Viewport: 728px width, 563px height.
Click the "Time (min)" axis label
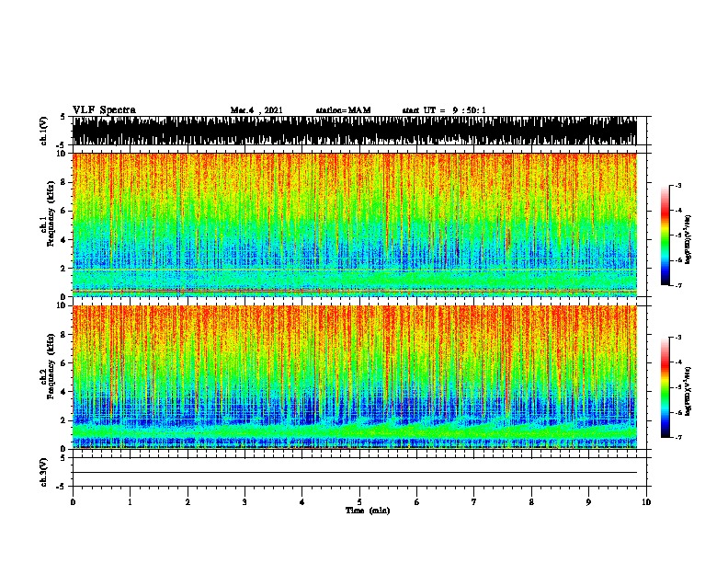[368, 511]
